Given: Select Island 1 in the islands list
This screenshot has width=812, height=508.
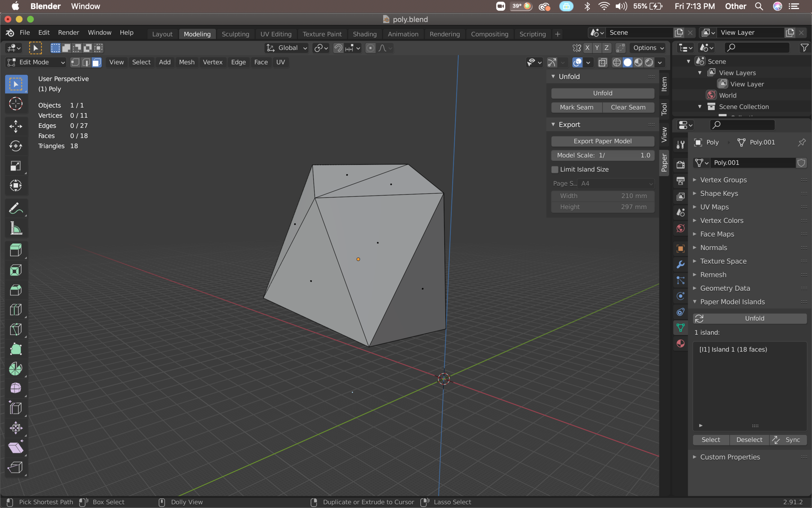Looking at the screenshot, I should [x=733, y=349].
